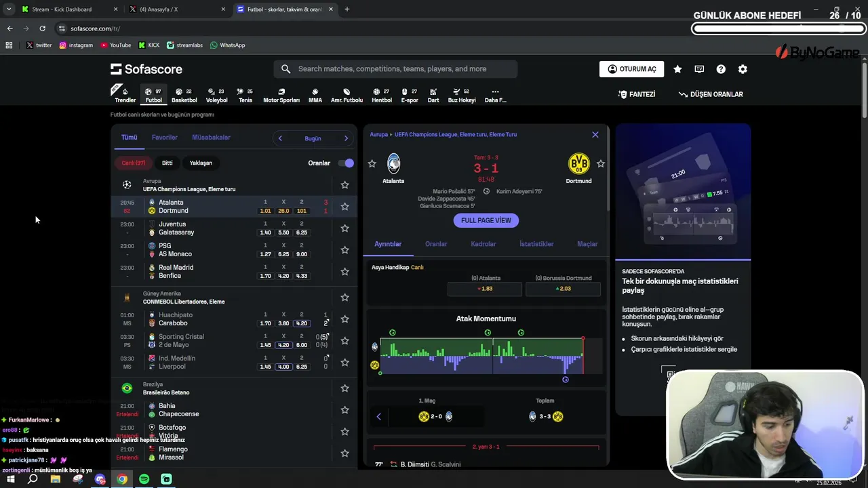The width and height of the screenshot is (868, 488).
Task: Favorite the PSG vs AS Monaco match
Action: pos(344,250)
